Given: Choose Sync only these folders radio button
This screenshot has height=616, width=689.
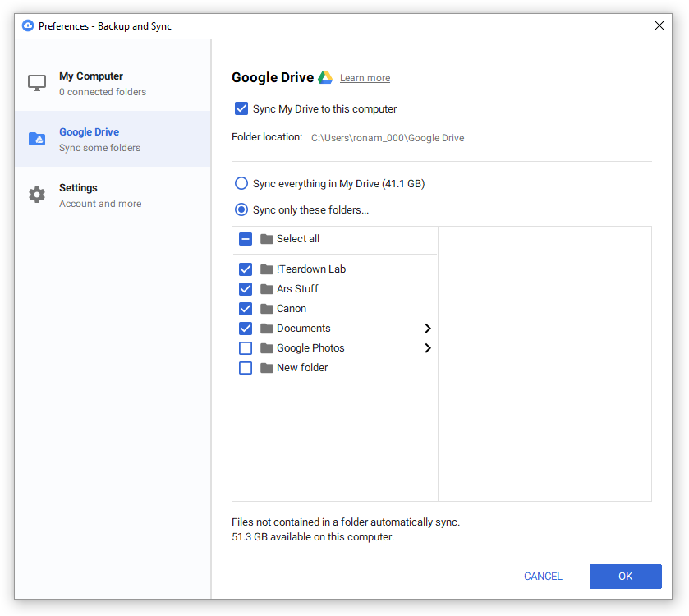Looking at the screenshot, I should pos(241,209).
